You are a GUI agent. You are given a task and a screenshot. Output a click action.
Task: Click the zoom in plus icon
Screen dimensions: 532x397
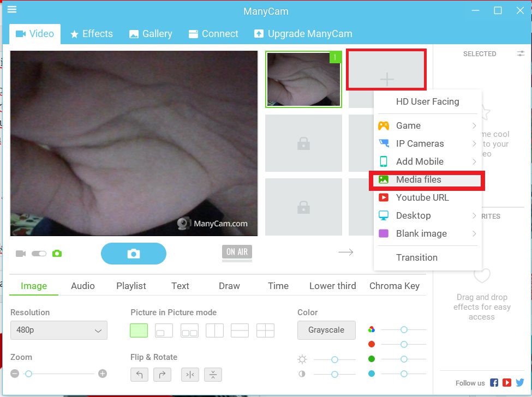[x=103, y=374]
